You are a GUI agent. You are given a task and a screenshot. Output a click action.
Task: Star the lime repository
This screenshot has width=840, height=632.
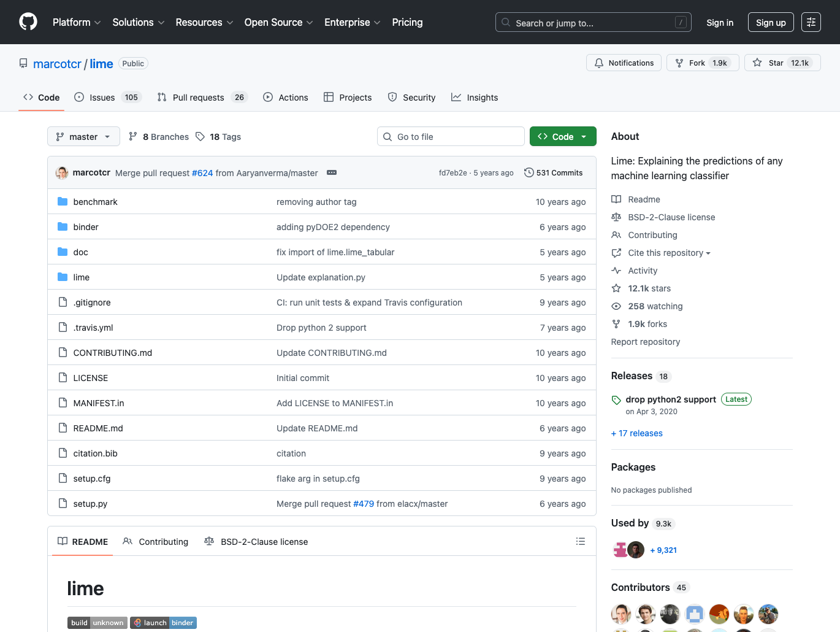point(782,63)
